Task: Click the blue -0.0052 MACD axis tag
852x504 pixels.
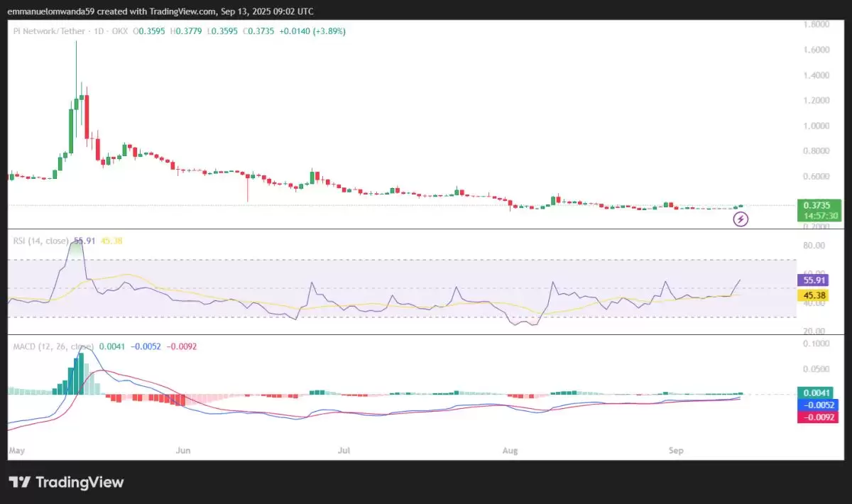Action: click(x=818, y=405)
